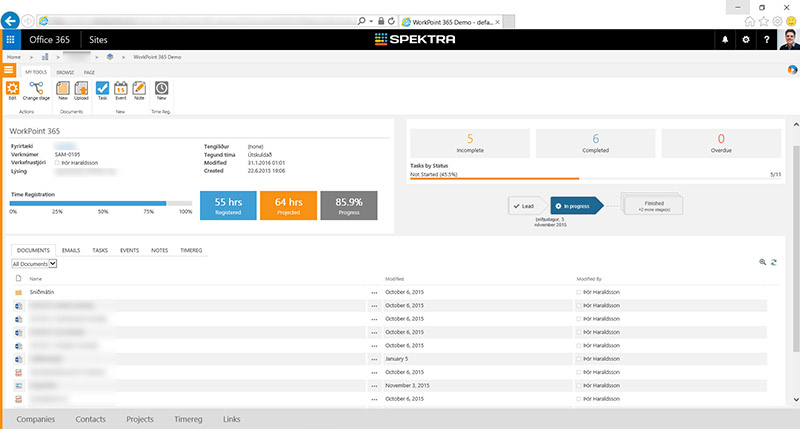Click the Office 365 title link
Screen dimensions: 800x429
[49, 39]
